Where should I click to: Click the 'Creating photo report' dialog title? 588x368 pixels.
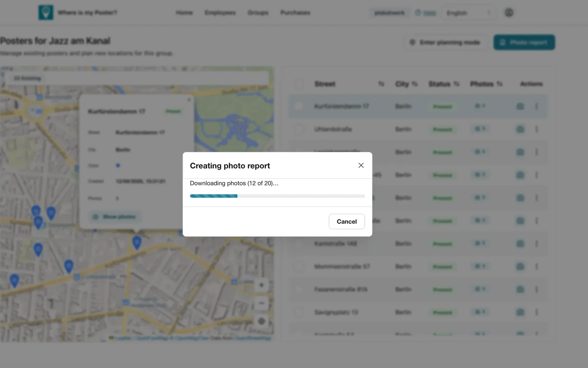point(230,166)
